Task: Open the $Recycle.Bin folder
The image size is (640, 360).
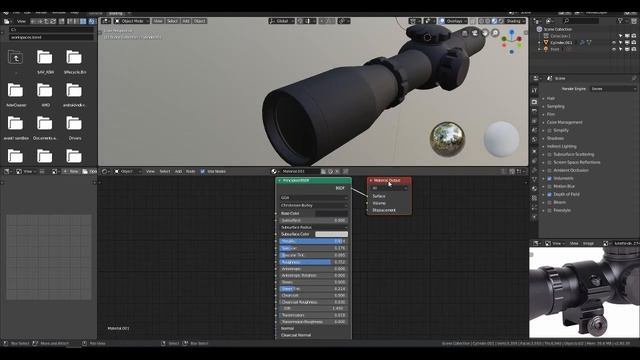Action: pos(74,58)
